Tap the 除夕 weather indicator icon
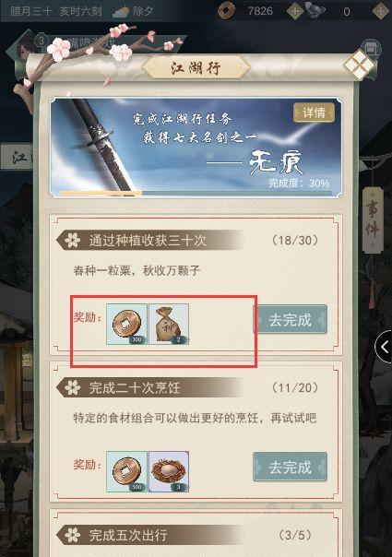 tap(121, 12)
